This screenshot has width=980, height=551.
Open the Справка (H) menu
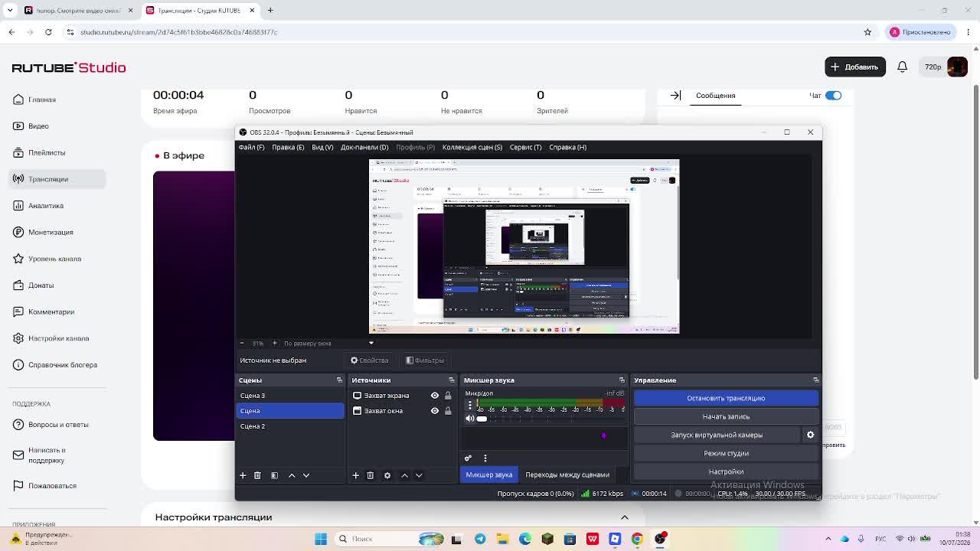pos(567,147)
